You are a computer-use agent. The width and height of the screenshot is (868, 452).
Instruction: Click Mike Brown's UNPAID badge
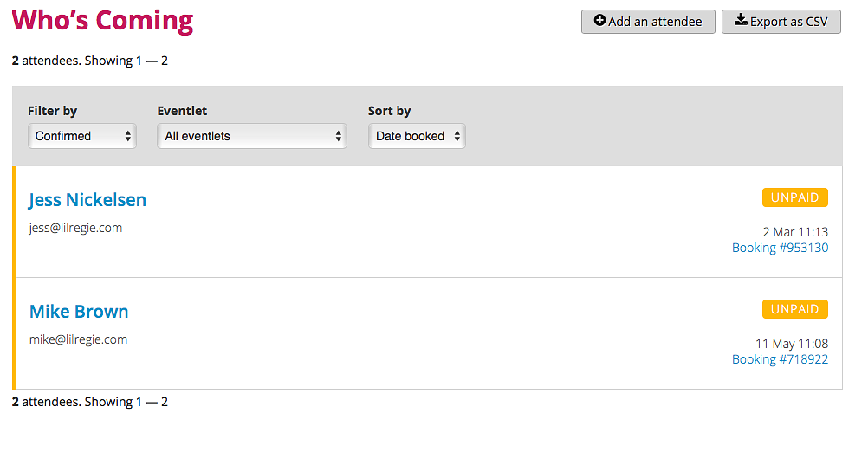(x=795, y=309)
